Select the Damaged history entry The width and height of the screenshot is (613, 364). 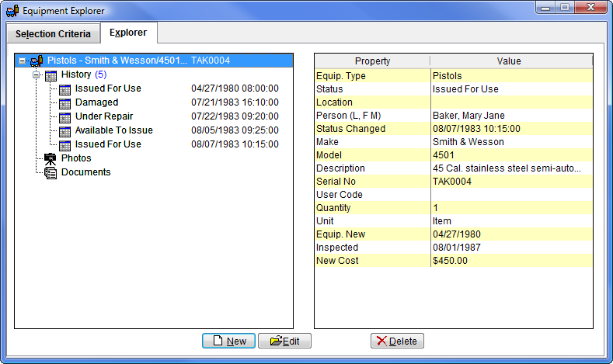[x=96, y=102]
